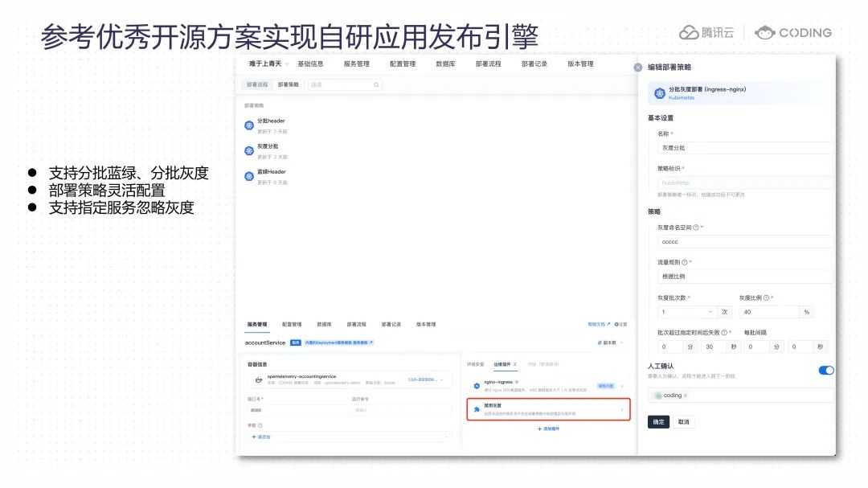This screenshot has height=488, width=868.
Task: Open the 部署流程 tab in top navigation
Action: [x=489, y=64]
